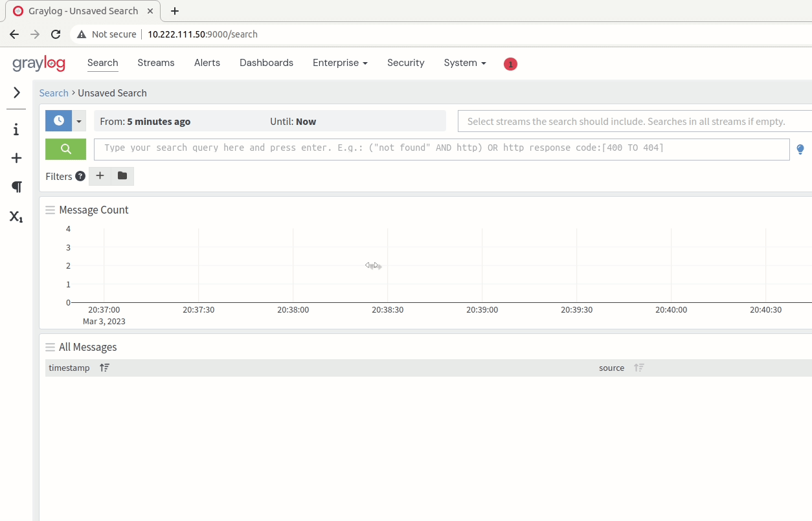Viewport: 812px width, 521px height.
Task: Sort by source column icon
Action: (639, 368)
